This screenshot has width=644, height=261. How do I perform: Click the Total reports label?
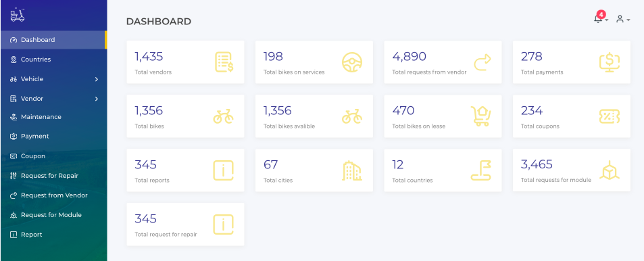pos(152,181)
